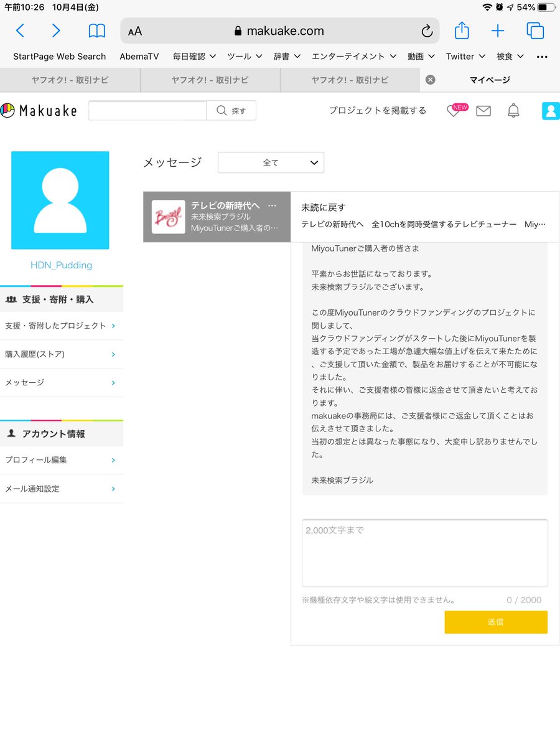
Task: Click the yellow 送信 send button
Action: point(496,622)
